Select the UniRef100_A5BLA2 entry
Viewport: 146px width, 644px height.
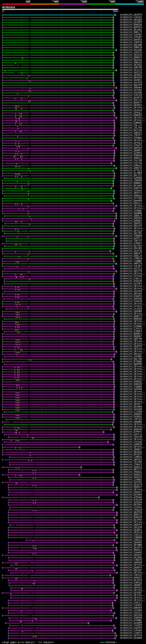131,63
